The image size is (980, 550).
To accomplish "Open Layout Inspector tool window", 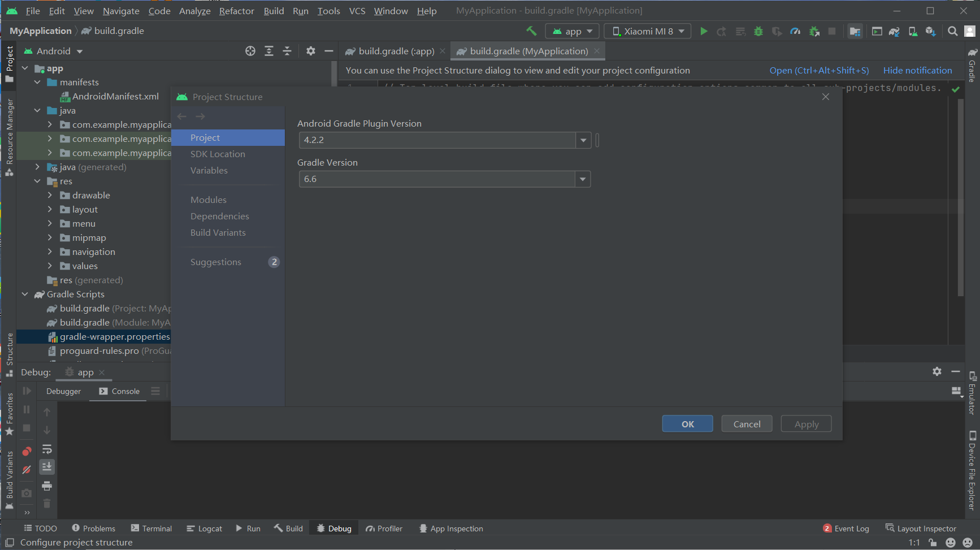I will (921, 529).
